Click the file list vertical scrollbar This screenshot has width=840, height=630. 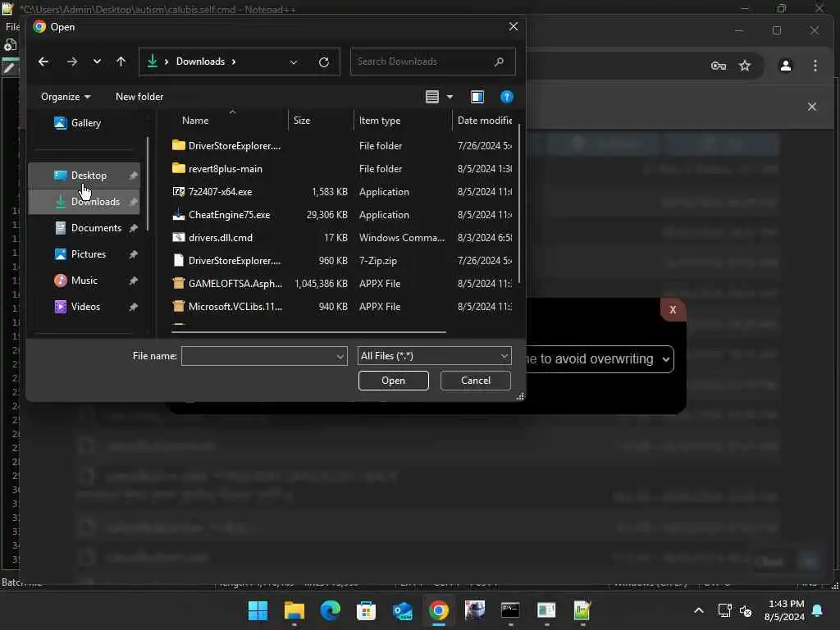[x=519, y=203]
